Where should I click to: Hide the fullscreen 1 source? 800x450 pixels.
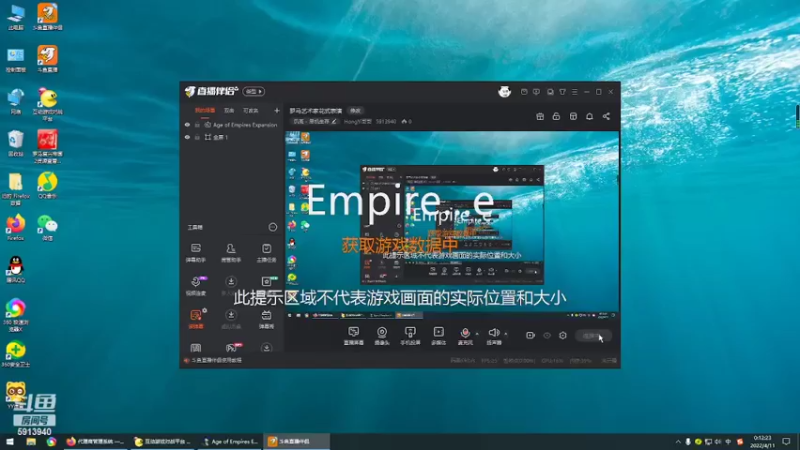coord(187,137)
